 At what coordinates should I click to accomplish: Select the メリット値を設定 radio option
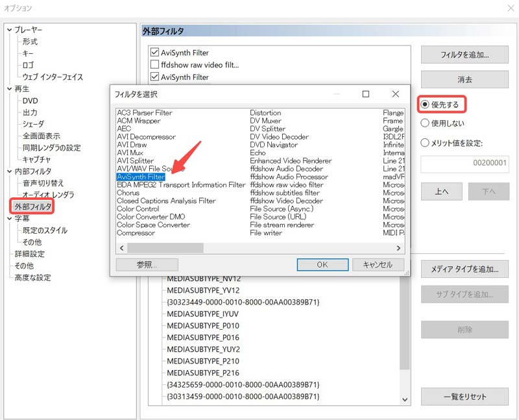point(426,143)
